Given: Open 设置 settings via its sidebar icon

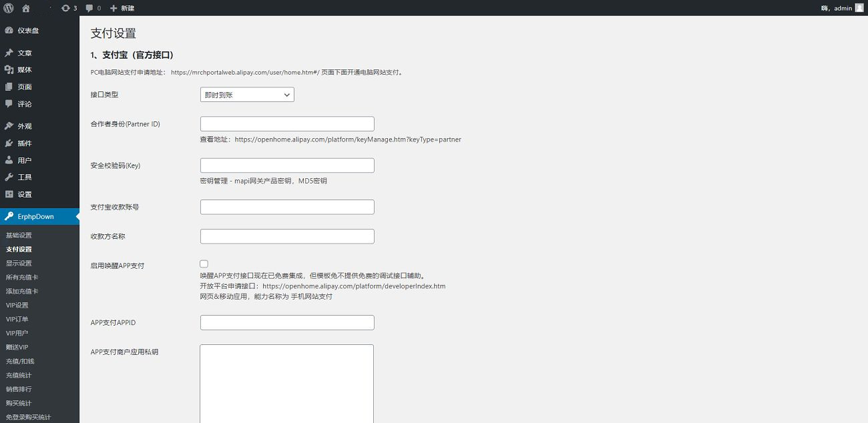Looking at the screenshot, I should (x=9, y=194).
